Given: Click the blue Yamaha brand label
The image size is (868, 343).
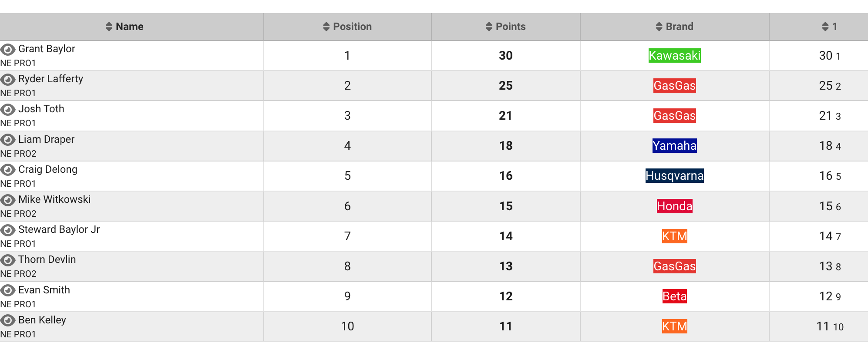Looking at the screenshot, I should (674, 145).
